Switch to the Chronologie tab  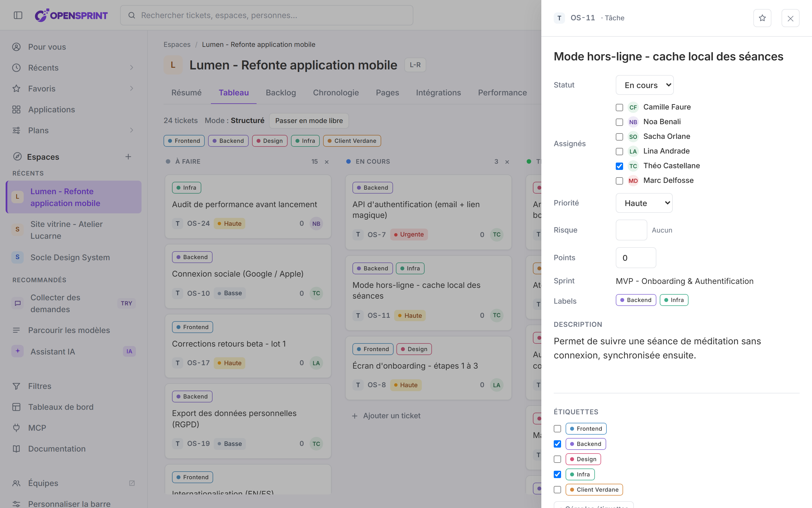coord(336,93)
